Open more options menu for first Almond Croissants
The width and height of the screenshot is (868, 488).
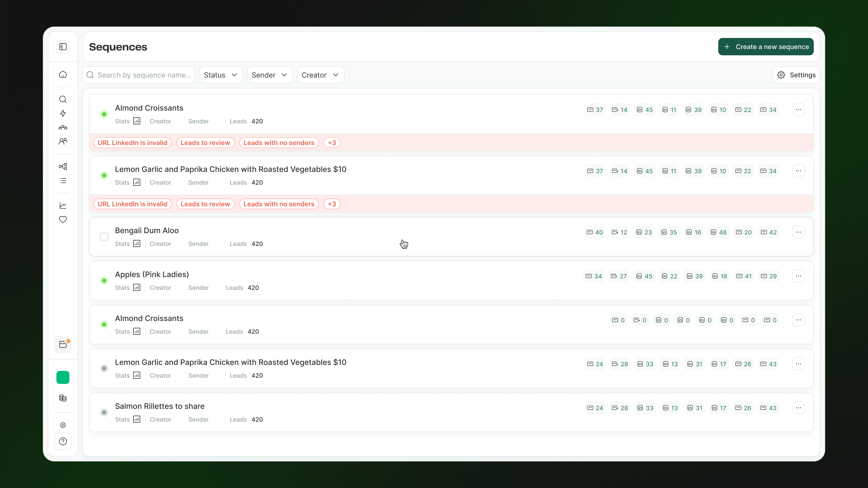pos(798,110)
